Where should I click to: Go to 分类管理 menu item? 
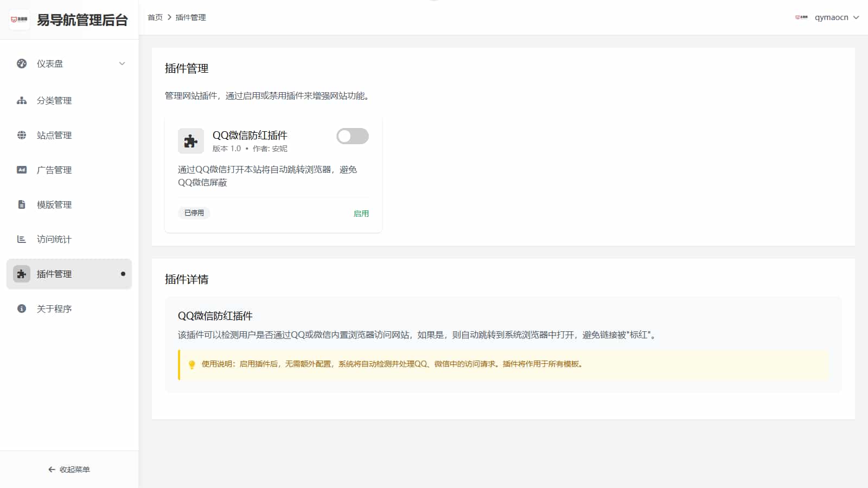69,100
